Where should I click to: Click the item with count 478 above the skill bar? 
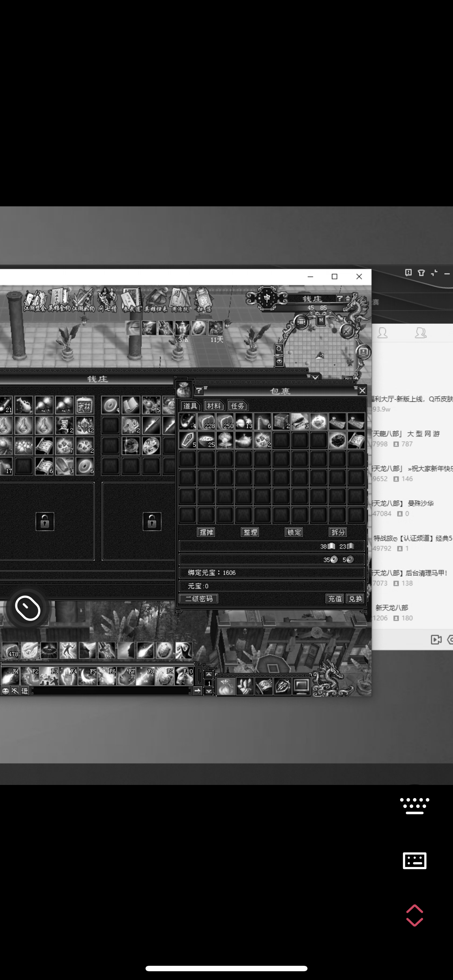(x=10, y=650)
